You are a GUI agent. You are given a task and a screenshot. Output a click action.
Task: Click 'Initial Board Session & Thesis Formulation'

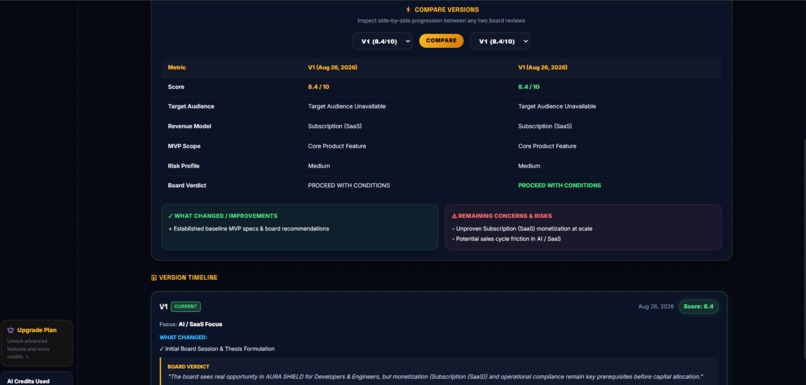[220, 349]
